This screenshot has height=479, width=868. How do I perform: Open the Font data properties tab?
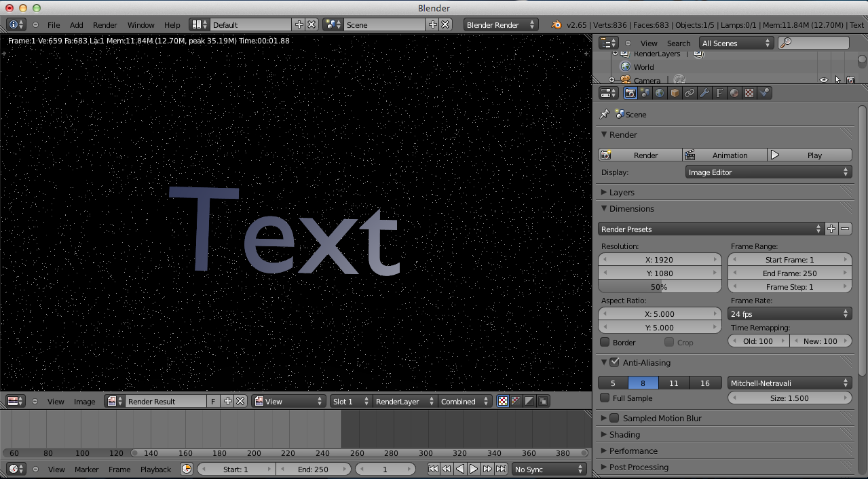pos(719,93)
